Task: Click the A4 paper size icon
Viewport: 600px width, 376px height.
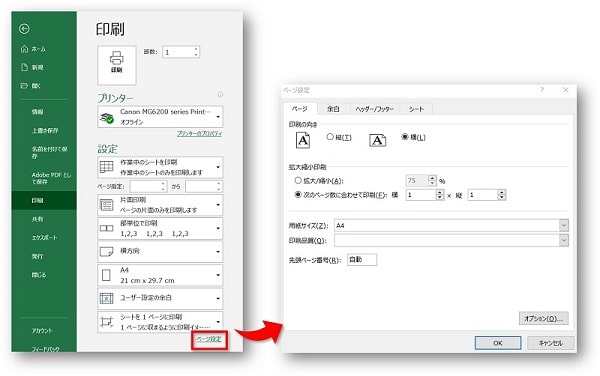Action: (x=106, y=275)
